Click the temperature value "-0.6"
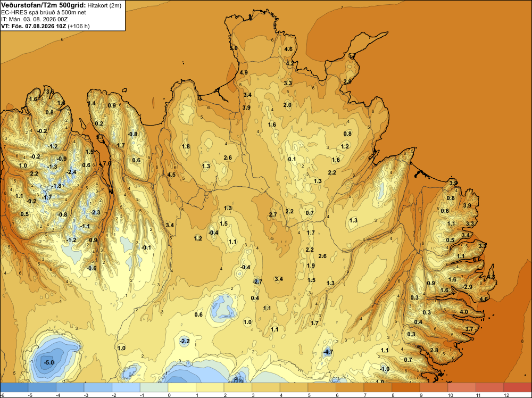 tap(92, 268)
